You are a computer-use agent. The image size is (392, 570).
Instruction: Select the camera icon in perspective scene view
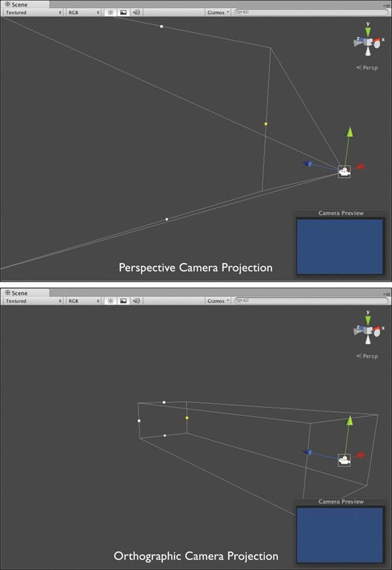click(x=344, y=172)
